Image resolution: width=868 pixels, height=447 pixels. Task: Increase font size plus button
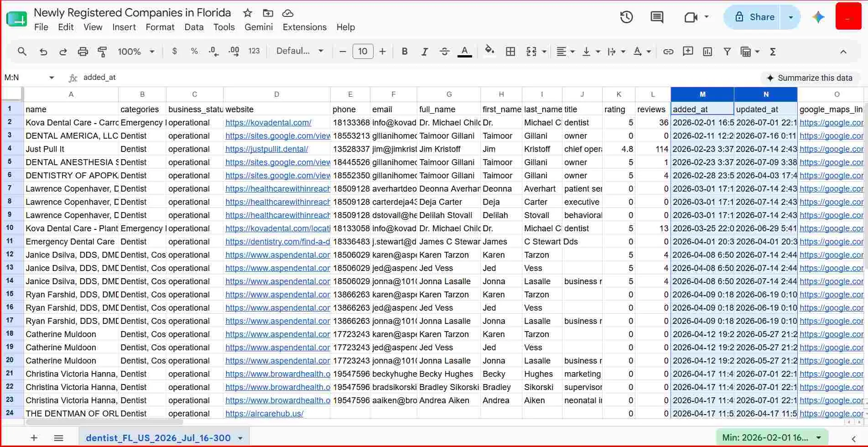click(x=383, y=52)
